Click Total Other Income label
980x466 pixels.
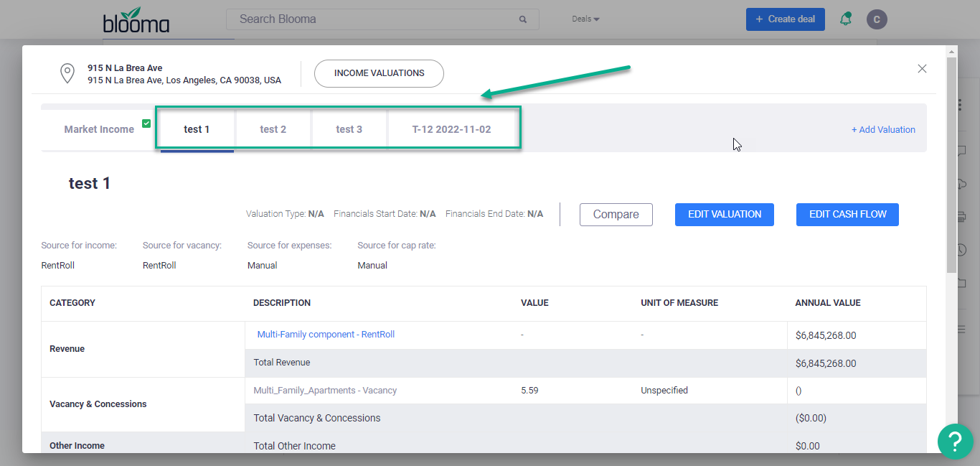[x=294, y=446]
